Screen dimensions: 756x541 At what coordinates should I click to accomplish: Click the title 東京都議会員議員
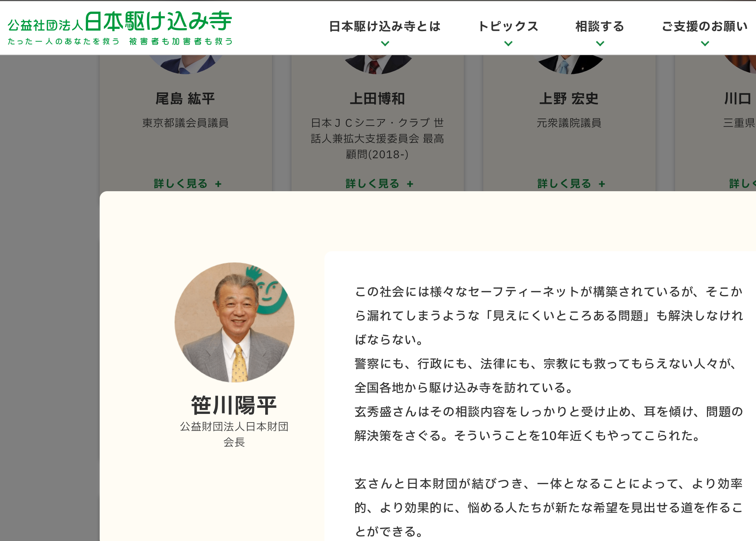point(185,123)
